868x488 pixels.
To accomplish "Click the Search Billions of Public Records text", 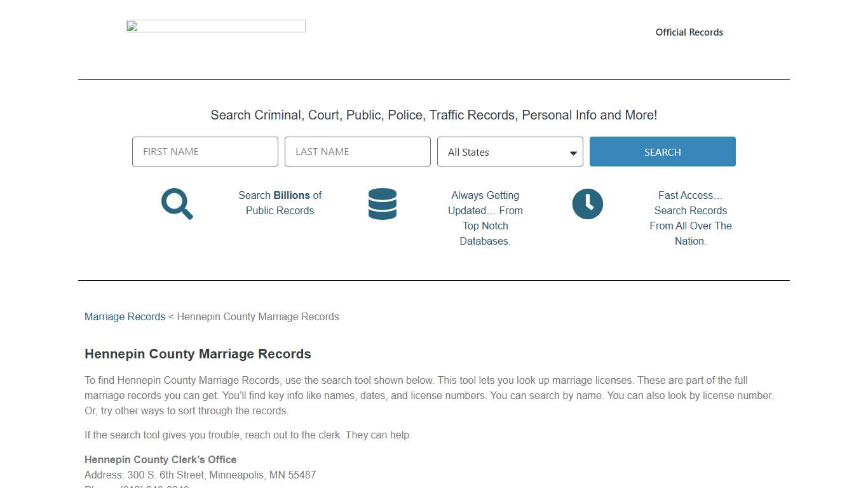I will click(x=280, y=203).
